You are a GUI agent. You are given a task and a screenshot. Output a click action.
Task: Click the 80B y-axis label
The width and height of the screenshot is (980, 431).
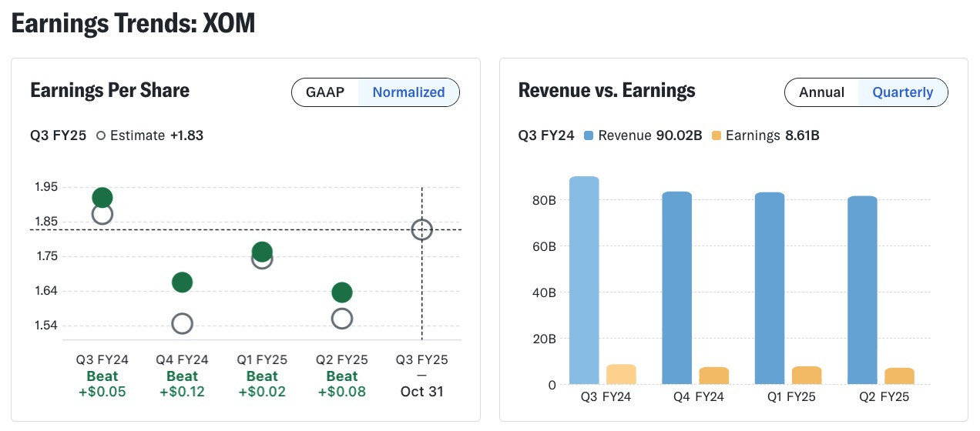click(544, 200)
